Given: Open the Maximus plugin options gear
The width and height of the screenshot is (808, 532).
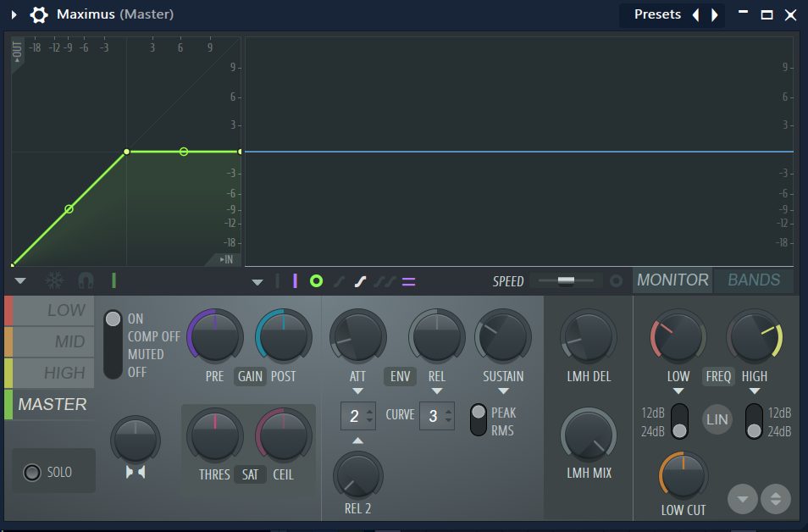Looking at the screenshot, I should (39, 14).
